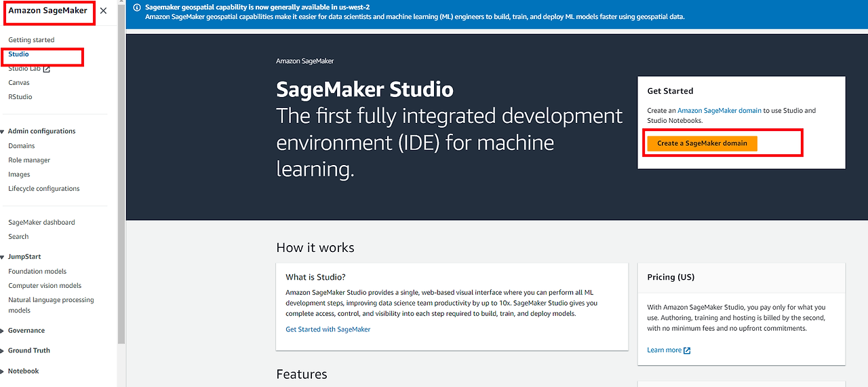Open Getting started in the sidebar

(x=31, y=40)
